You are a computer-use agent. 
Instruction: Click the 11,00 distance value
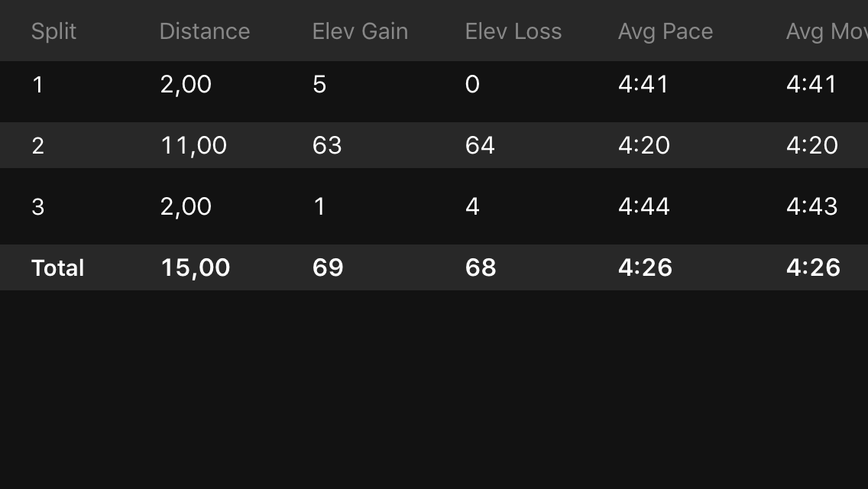point(194,146)
